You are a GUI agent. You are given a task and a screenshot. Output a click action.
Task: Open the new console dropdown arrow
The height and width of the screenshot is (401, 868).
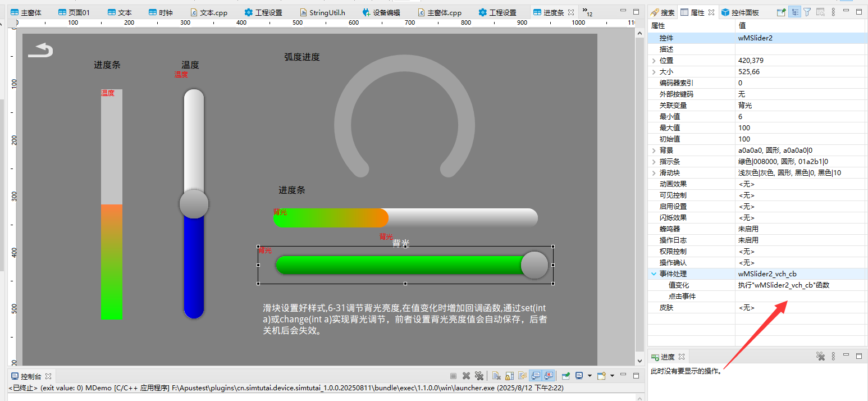(612, 376)
